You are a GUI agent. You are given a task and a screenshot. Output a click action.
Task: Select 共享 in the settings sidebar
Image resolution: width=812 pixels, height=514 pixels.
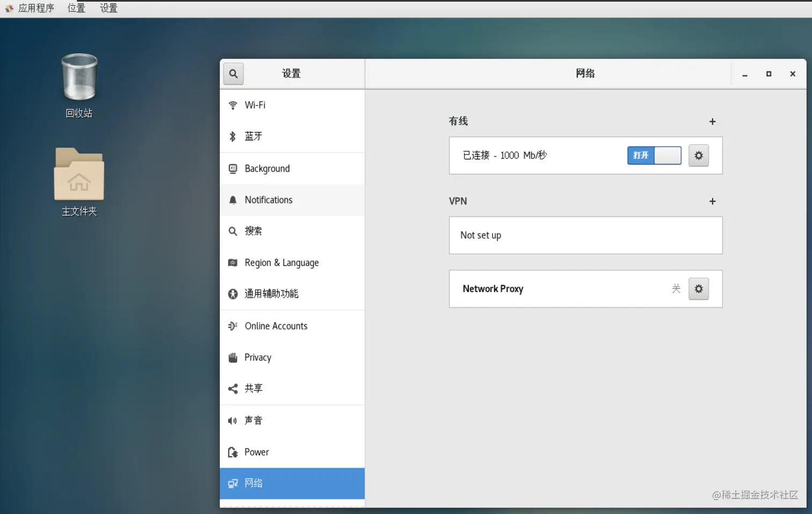(292, 388)
